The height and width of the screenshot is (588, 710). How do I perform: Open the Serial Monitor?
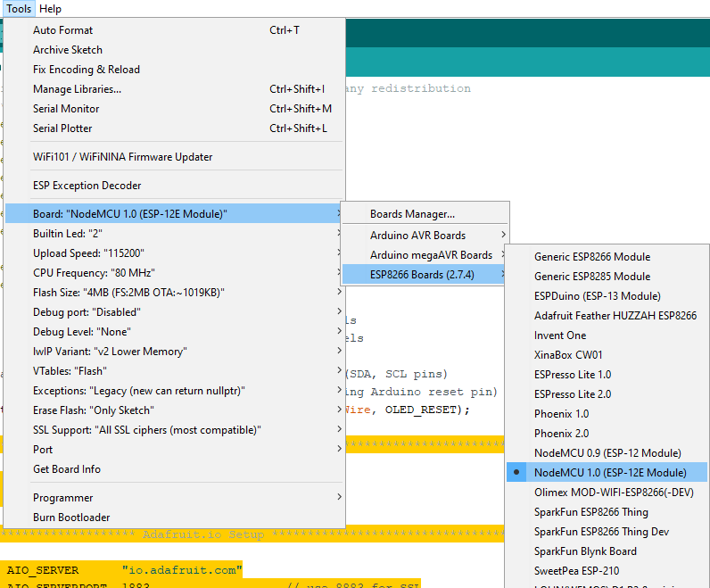click(174, 109)
